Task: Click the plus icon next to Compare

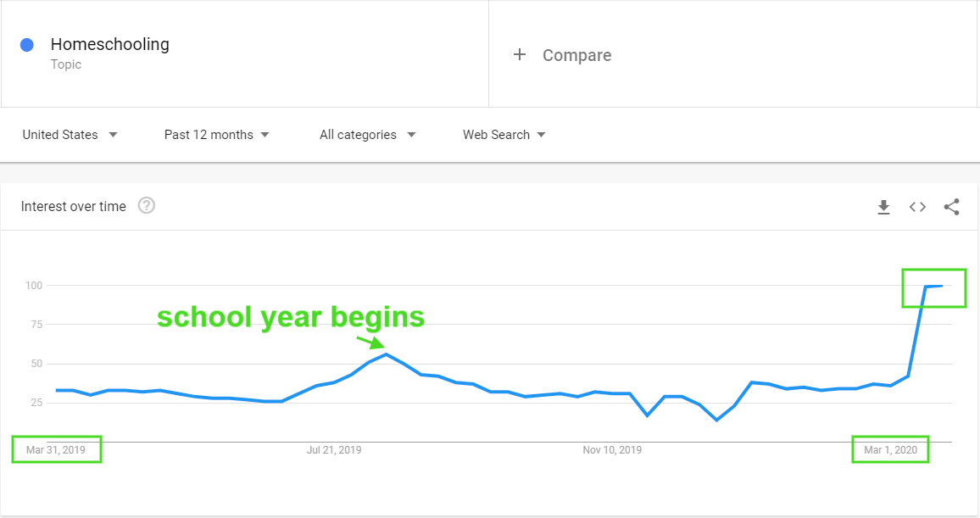Action: (x=520, y=55)
